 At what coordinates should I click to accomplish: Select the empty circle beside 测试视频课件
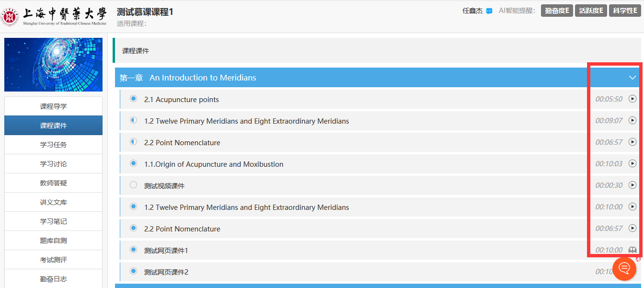[134, 185]
